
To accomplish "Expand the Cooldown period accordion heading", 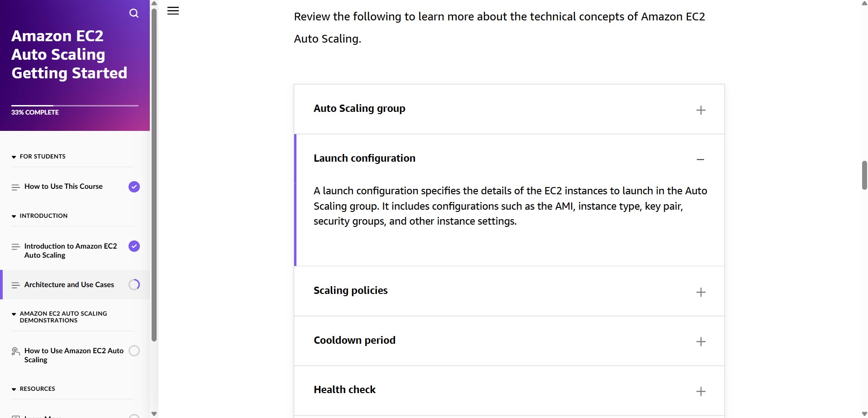I will point(354,340).
